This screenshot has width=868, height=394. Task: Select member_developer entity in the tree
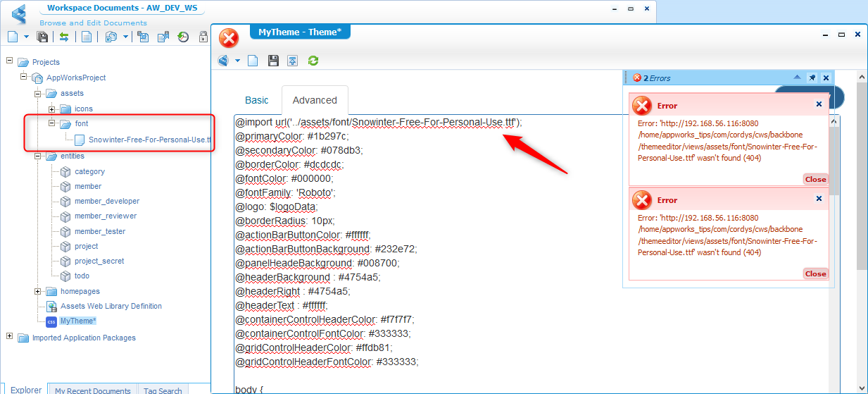click(107, 201)
